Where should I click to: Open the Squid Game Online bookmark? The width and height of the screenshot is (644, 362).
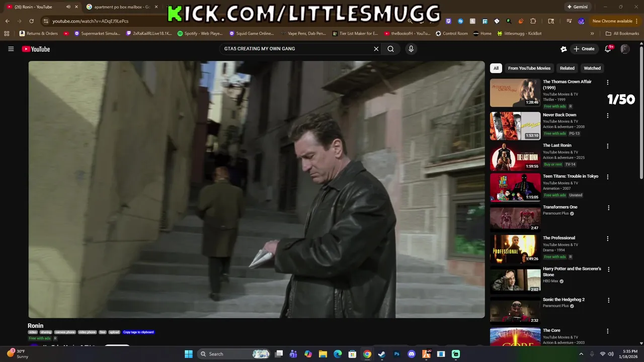pyautogui.click(x=252, y=34)
